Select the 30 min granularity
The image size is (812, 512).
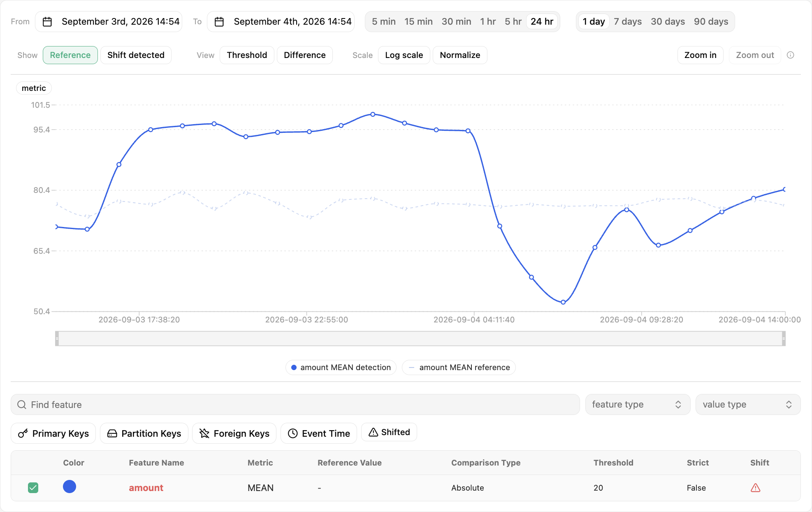click(x=456, y=22)
